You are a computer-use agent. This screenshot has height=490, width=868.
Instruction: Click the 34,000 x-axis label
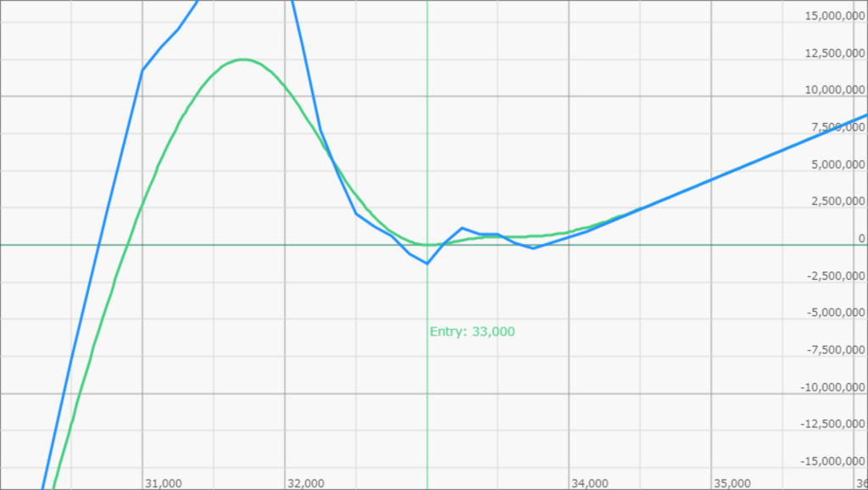click(x=590, y=483)
